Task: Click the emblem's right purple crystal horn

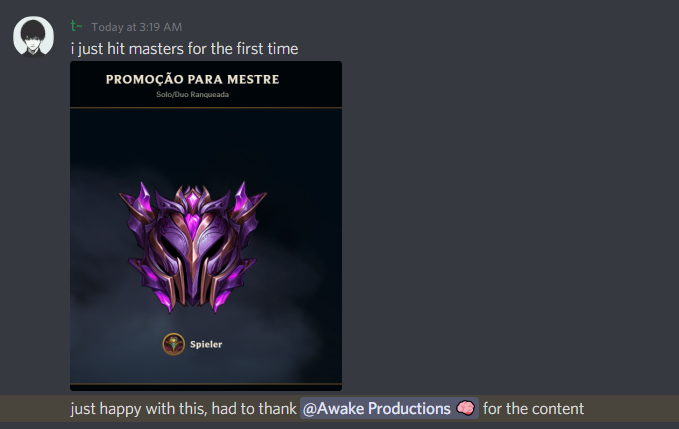Action: coord(242,198)
